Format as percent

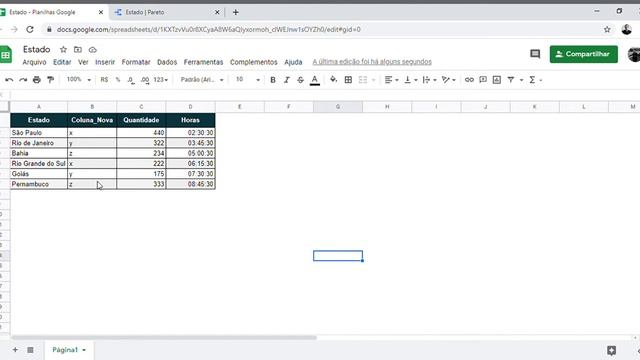pos(118,80)
